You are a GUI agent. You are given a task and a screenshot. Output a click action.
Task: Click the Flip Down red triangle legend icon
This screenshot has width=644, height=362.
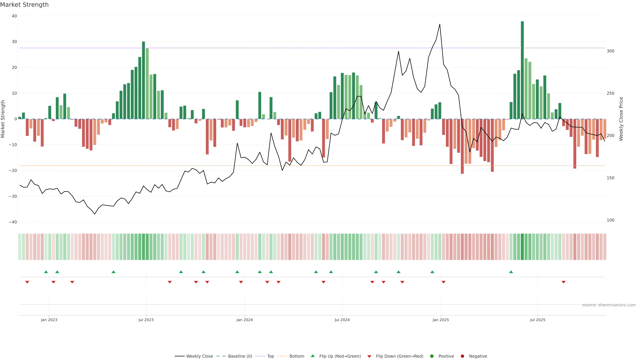tap(369, 356)
